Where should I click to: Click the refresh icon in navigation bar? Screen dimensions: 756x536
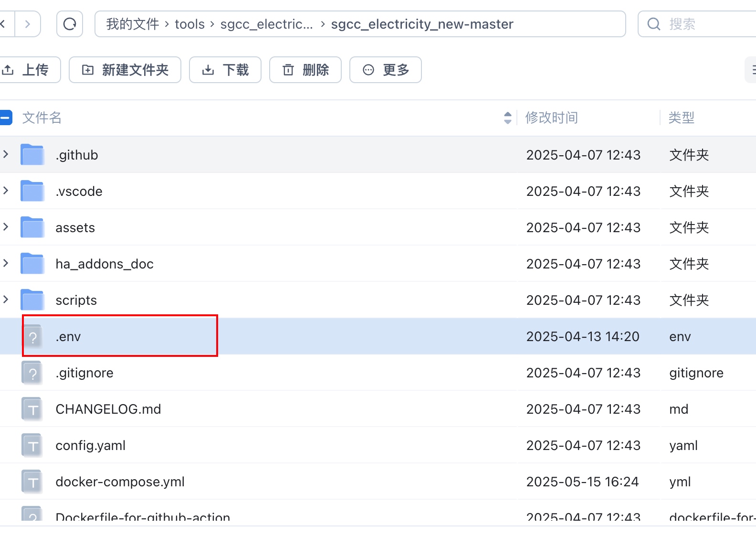[x=70, y=24]
